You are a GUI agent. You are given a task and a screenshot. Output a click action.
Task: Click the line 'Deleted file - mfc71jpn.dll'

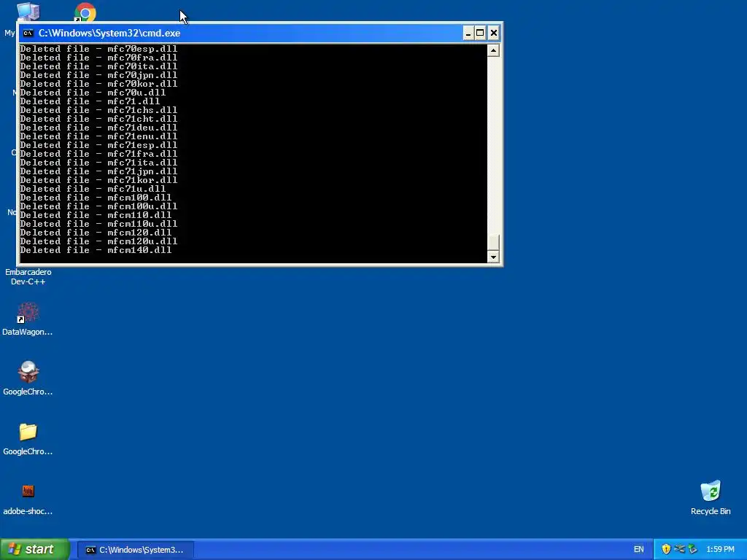(x=98, y=171)
